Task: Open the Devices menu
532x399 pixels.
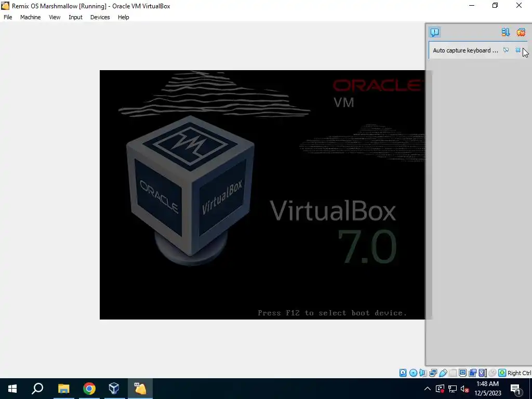Action: click(x=100, y=17)
